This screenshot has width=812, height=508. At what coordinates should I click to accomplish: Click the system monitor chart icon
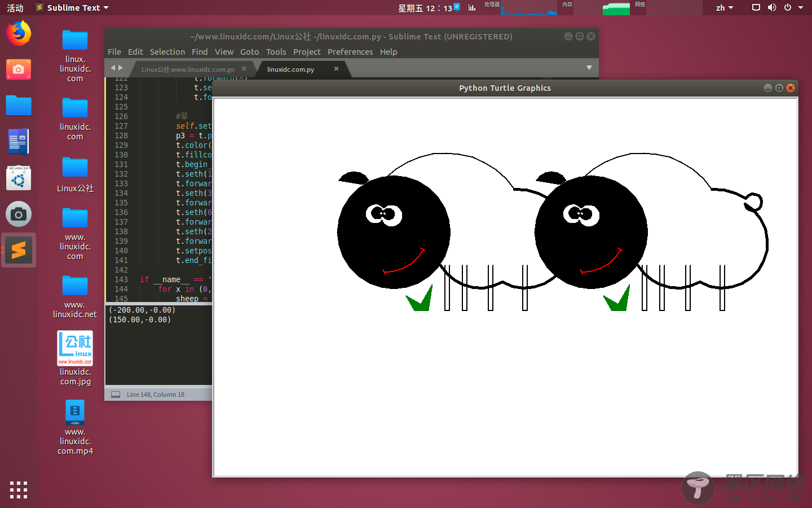tap(472, 7)
